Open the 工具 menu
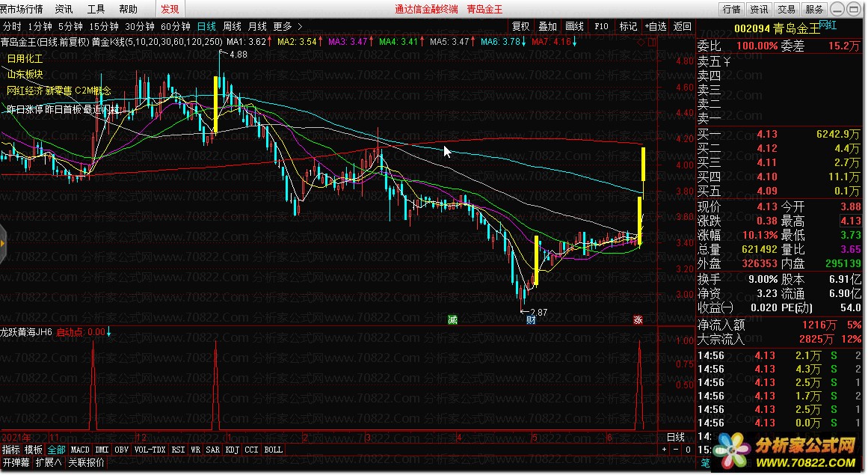This screenshot has width=868, height=475. (96, 9)
